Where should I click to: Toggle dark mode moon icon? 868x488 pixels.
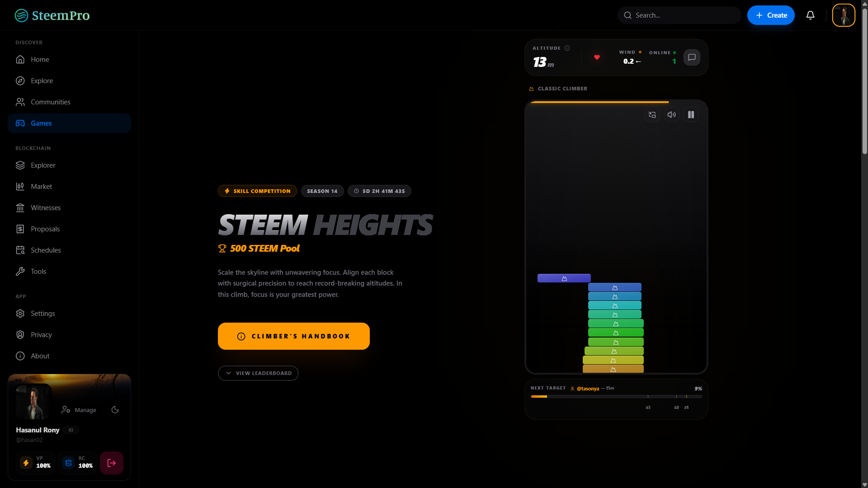pyautogui.click(x=115, y=410)
